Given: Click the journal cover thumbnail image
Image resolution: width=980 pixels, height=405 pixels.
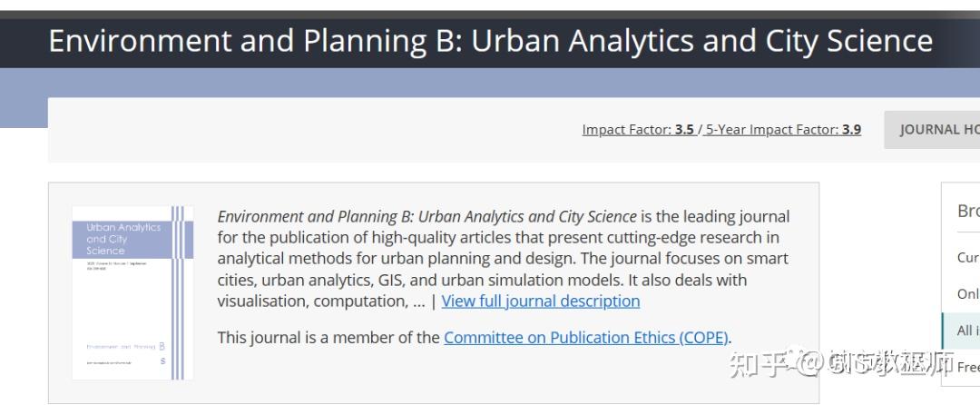Looking at the screenshot, I should pos(132,292).
